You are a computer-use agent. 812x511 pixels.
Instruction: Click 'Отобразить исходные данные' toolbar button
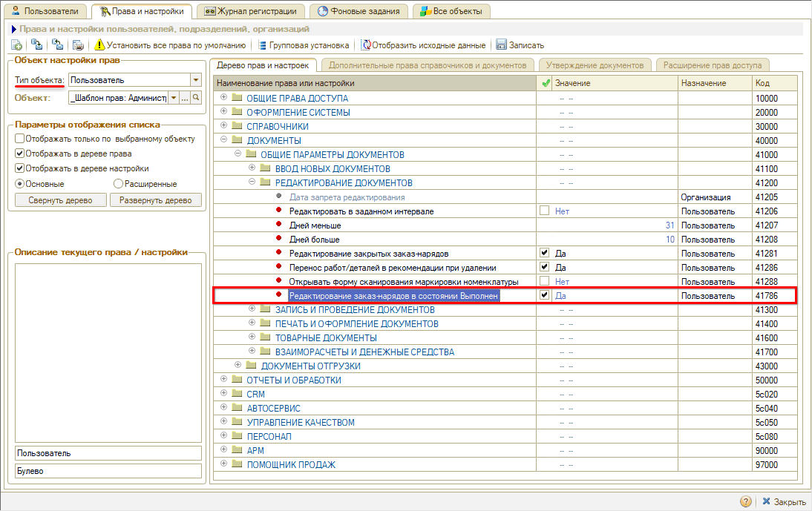(423, 45)
